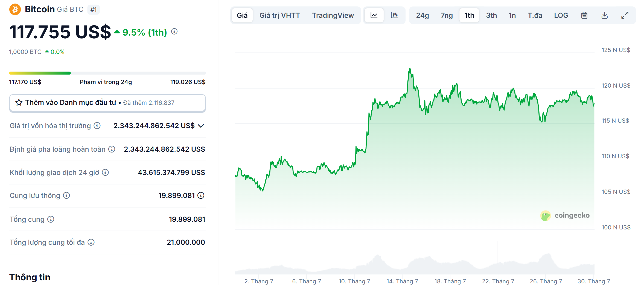Click the 21.000.000 max supply value

[x=186, y=242]
